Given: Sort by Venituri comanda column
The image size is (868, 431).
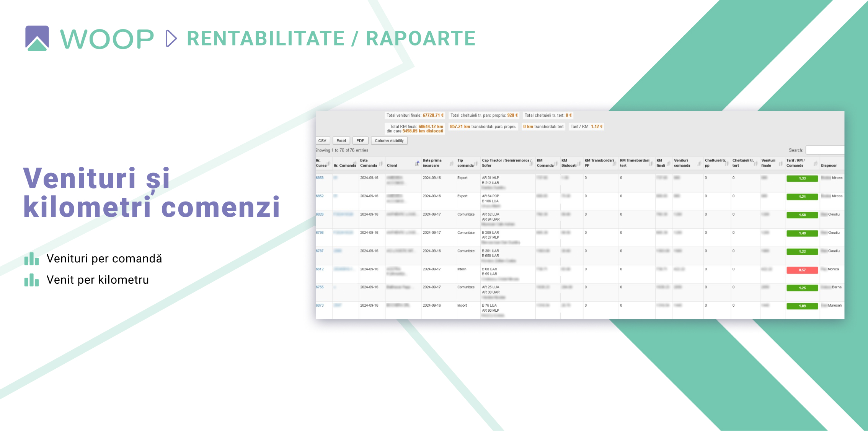Looking at the screenshot, I should 688,163.
